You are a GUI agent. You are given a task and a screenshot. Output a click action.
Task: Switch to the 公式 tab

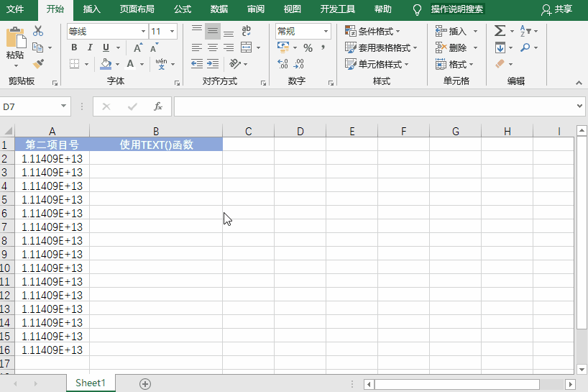[x=183, y=9]
